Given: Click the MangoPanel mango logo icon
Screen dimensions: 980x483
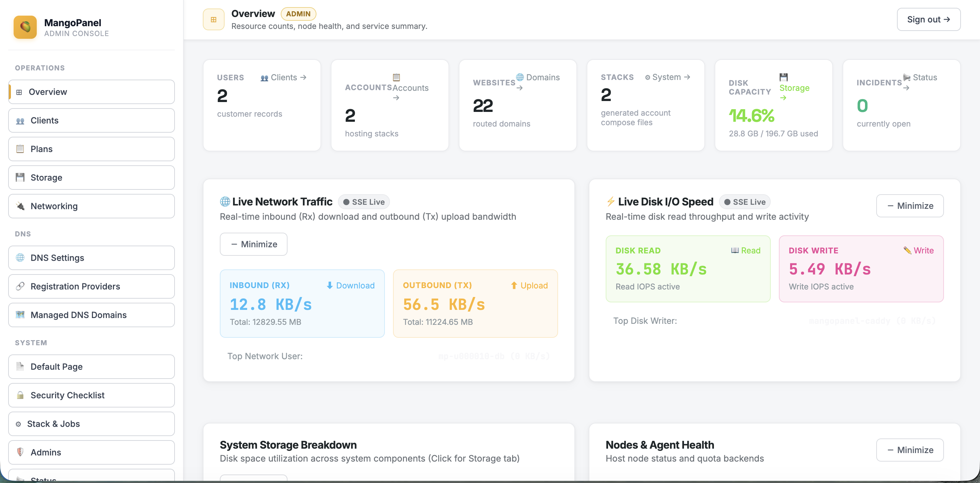Looking at the screenshot, I should click(x=25, y=28).
